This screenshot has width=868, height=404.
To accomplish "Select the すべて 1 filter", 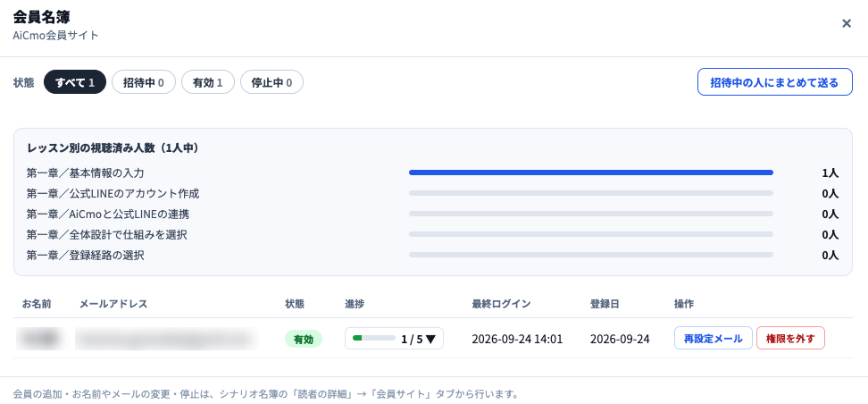I will pyautogui.click(x=75, y=82).
